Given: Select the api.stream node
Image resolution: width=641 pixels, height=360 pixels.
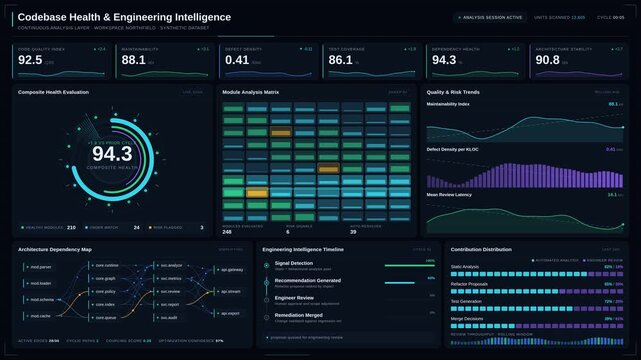Looking at the screenshot, I should [x=229, y=291].
